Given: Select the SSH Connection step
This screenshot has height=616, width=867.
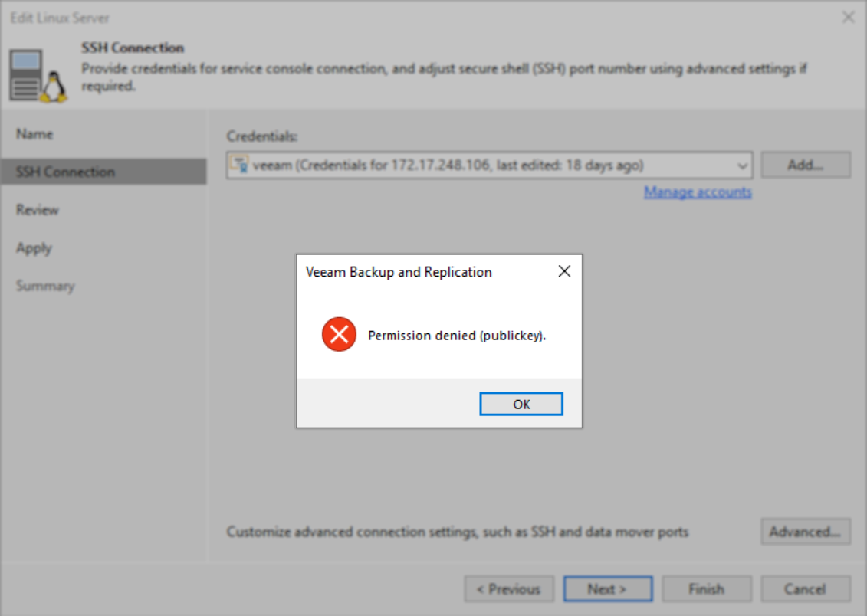Looking at the screenshot, I should coord(65,172).
